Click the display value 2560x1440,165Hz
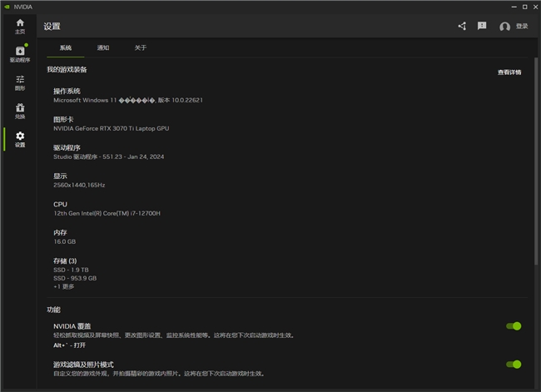Screen dimensions: 541x392 [x=79, y=185]
